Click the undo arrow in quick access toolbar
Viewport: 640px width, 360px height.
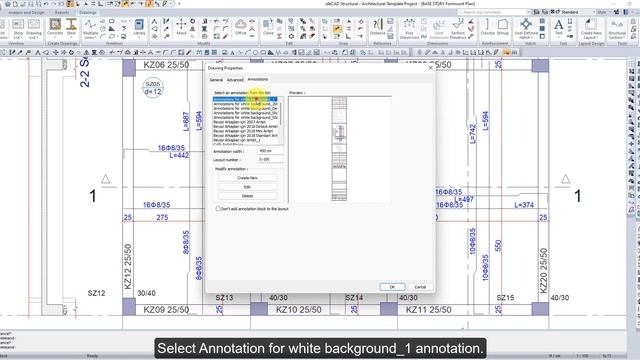[x=46, y=4]
